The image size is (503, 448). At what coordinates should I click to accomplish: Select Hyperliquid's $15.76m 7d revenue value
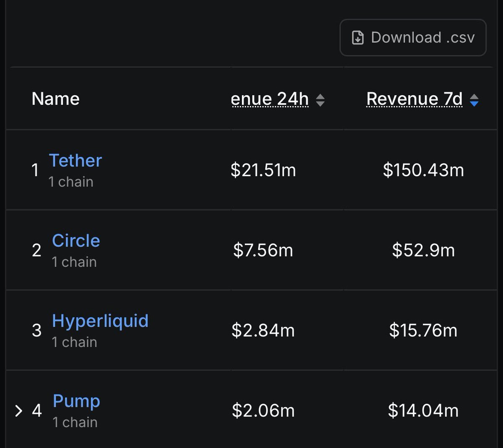(x=423, y=330)
